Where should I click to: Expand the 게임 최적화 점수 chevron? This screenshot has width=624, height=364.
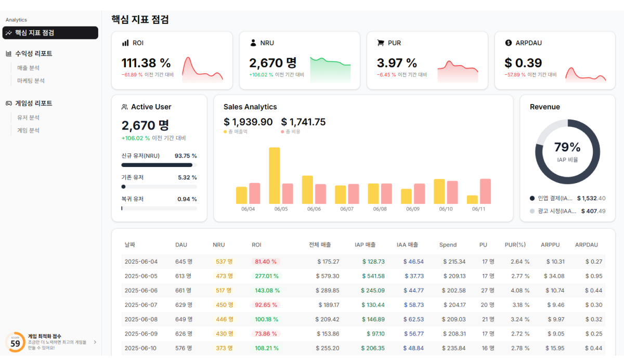coord(95,342)
